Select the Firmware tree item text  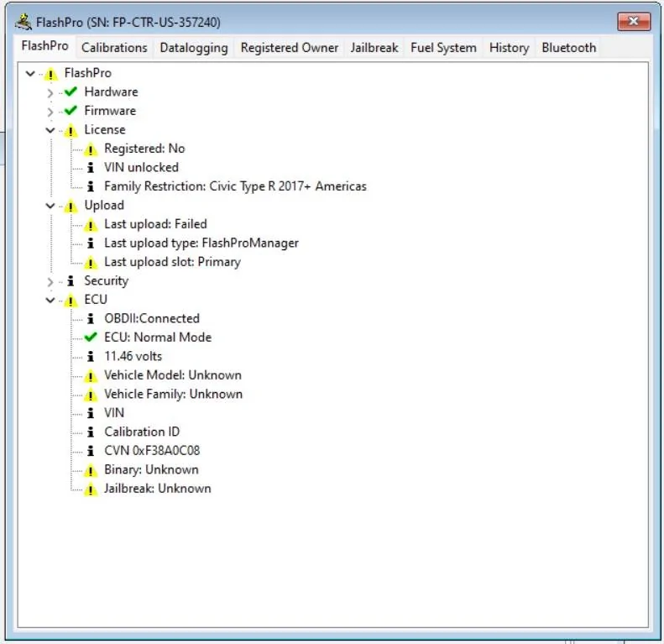click(110, 111)
